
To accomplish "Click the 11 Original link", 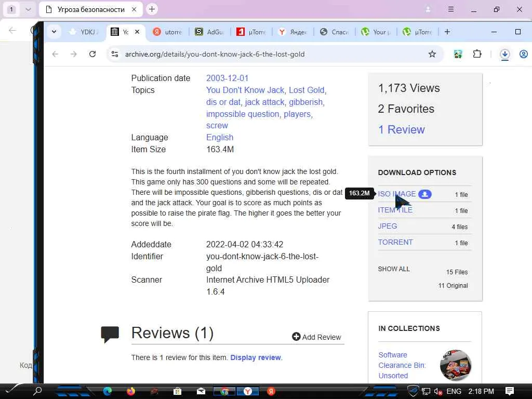I will click(453, 286).
